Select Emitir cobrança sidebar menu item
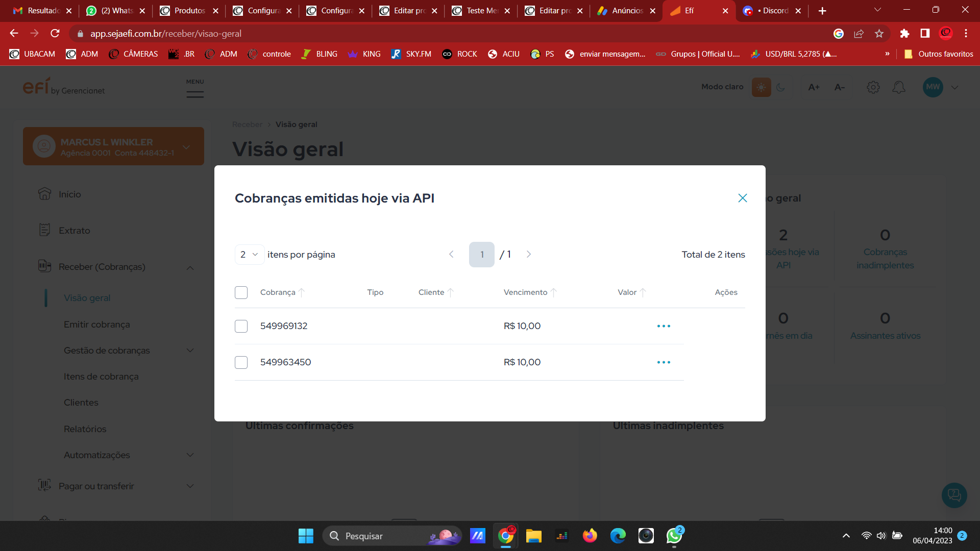This screenshot has height=551, width=980. [x=96, y=323]
